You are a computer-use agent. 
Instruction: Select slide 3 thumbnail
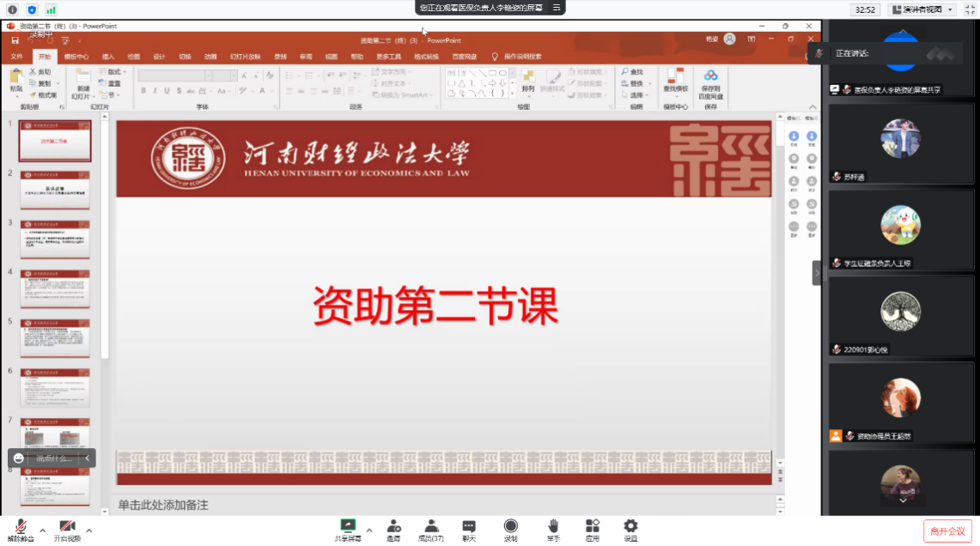coord(55,240)
